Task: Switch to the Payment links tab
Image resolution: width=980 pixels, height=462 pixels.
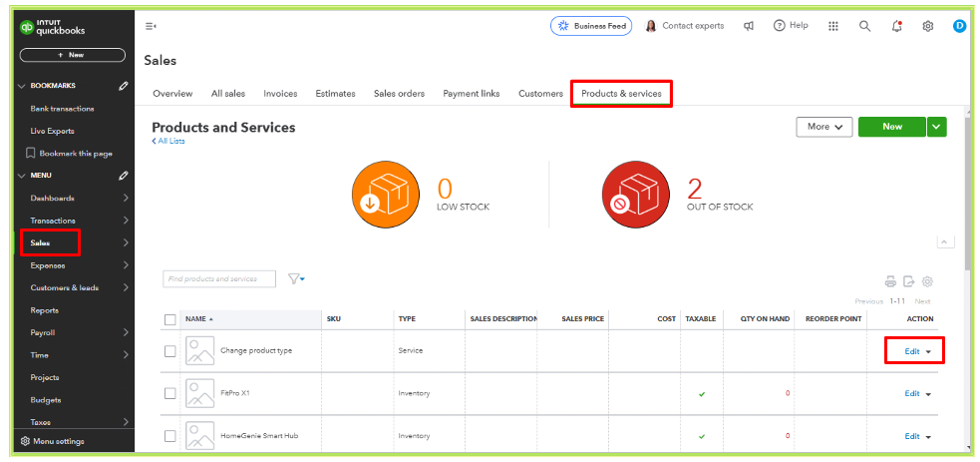Action: pos(472,94)
